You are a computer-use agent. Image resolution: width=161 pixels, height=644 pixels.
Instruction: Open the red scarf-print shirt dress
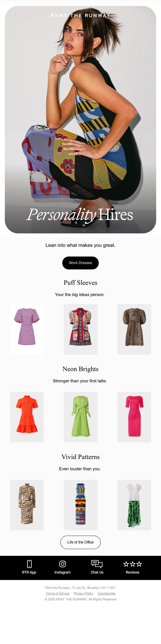81,329
